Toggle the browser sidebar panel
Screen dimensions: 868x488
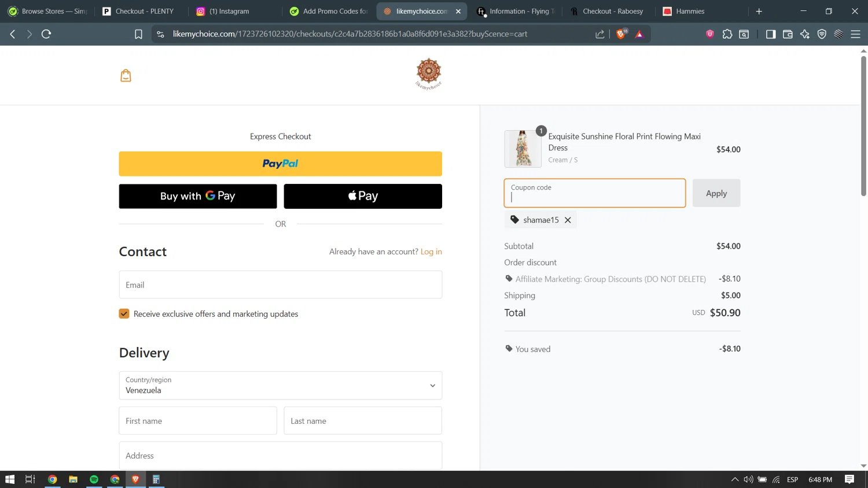pyautogui.click(x=771, y=34)
